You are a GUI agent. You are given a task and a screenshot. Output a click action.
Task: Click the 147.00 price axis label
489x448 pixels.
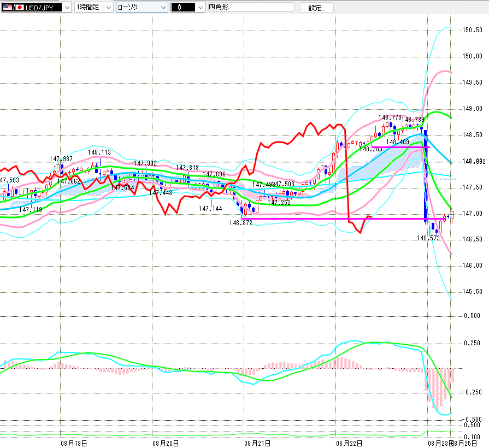tap(473, 214)
